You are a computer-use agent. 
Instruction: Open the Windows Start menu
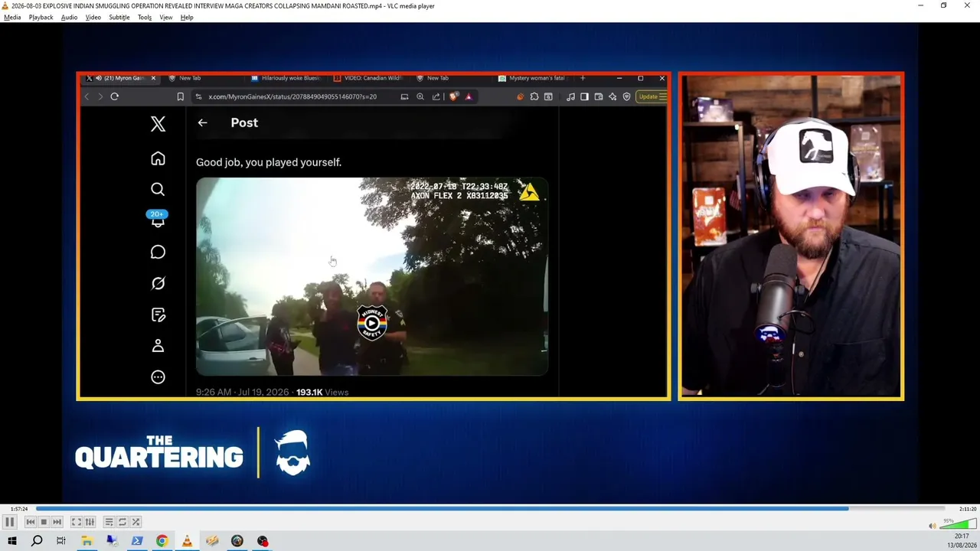[11, 541]
